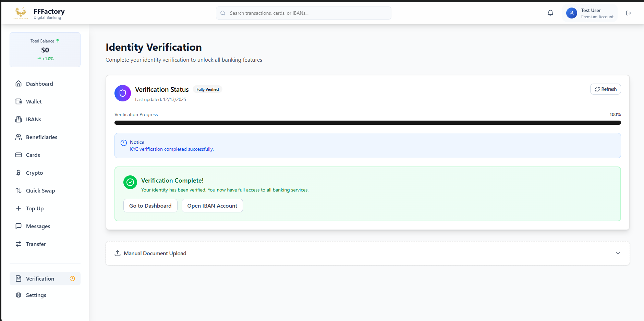
Task: Click the Open IBAN Account button
Action: point(212,206)
